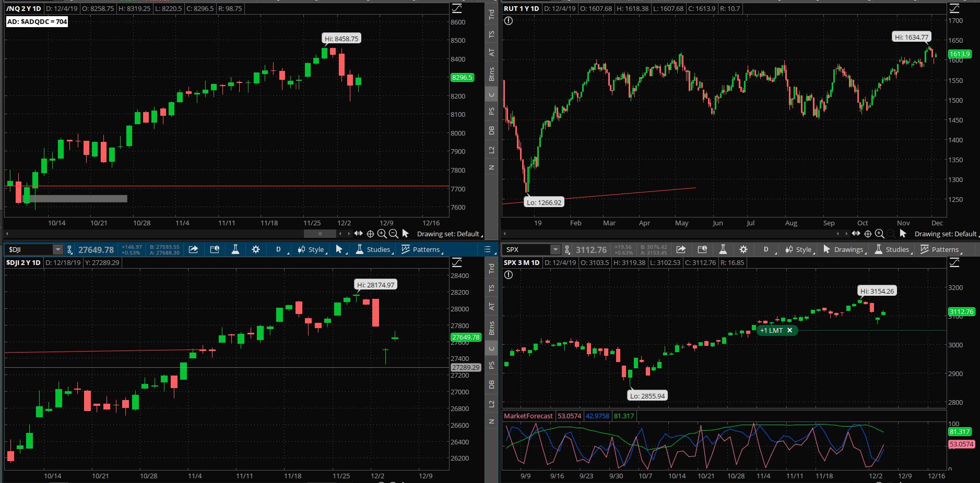Open Patterns on the SPX toolbar
This screenshot has width=980, height=483.
pyautogui.click(x=941, y=249)
